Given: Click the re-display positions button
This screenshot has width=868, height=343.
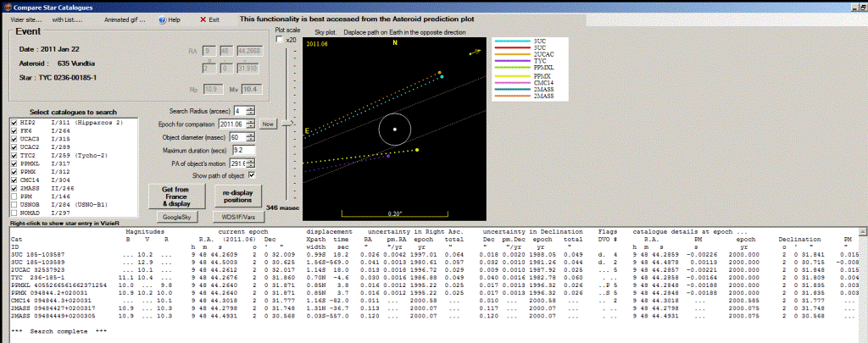Looking at the screenshot, I should coord(238,196).
